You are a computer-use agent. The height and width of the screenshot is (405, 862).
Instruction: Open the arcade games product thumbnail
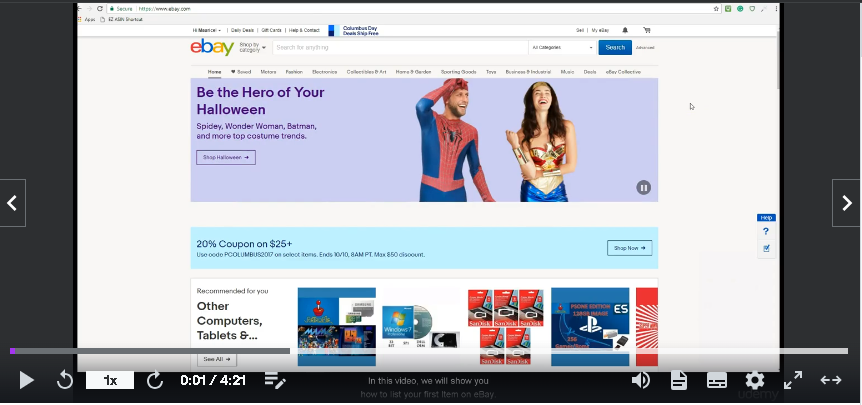tap(336, 326)
